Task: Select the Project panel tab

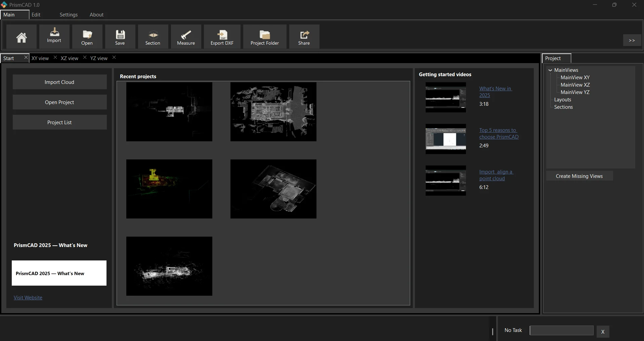Action: click(x=557, y=58)
